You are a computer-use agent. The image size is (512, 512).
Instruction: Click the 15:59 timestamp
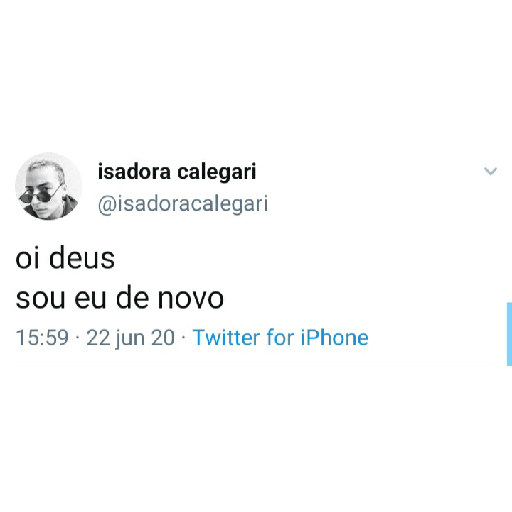(x=42, y=337)
